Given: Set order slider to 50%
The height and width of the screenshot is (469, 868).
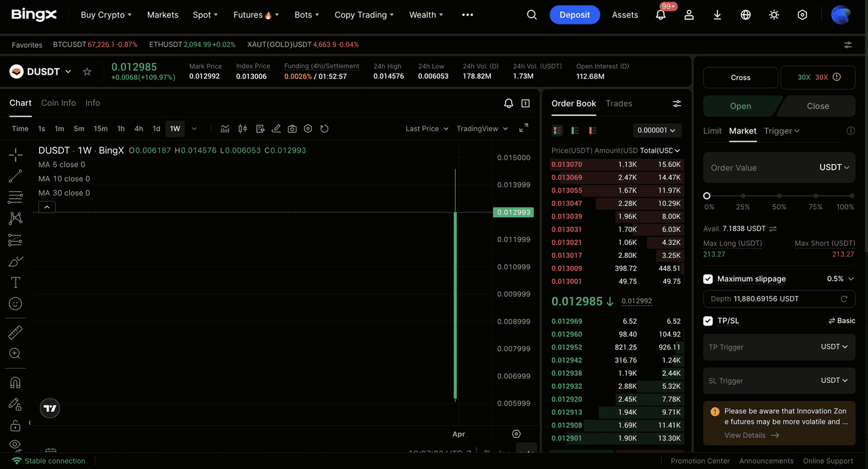Looking at the screenshot, I should [779, 195].
